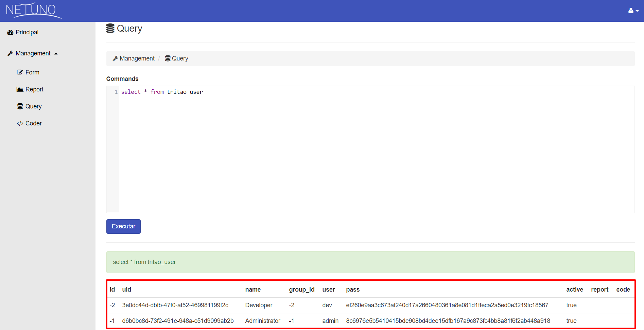
Task: Click the pass hash starting ef260e9a
Action: 447,305
